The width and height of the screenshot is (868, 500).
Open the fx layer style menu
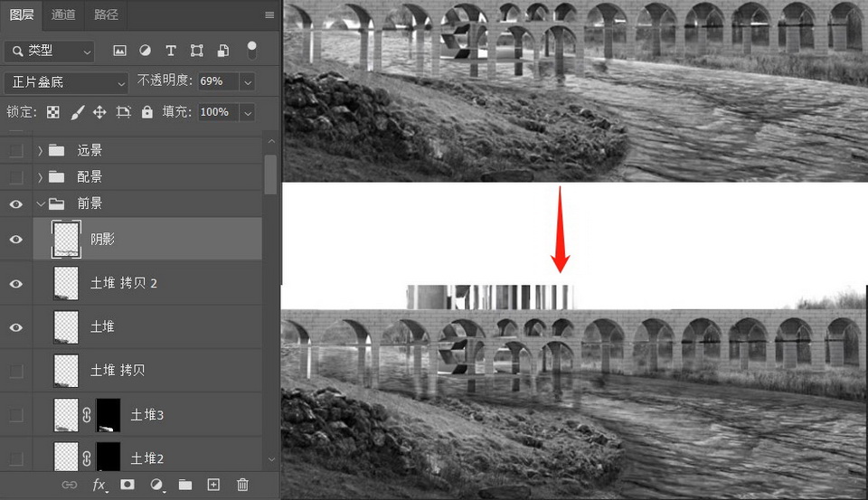[99, 485]
